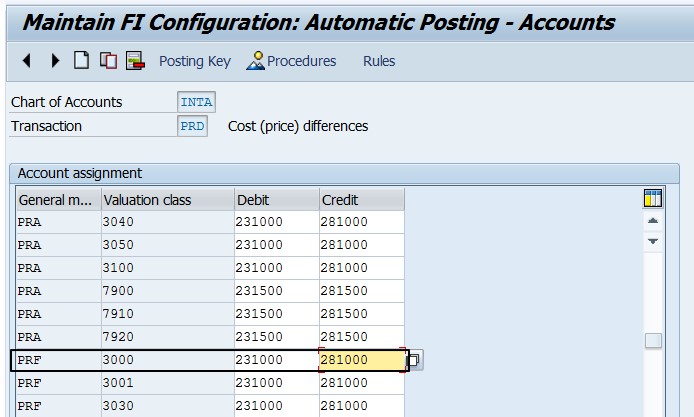The image size is (694, 417).
Task: Click Credit 281000 in the 3001 row
Action: point(362,383)
